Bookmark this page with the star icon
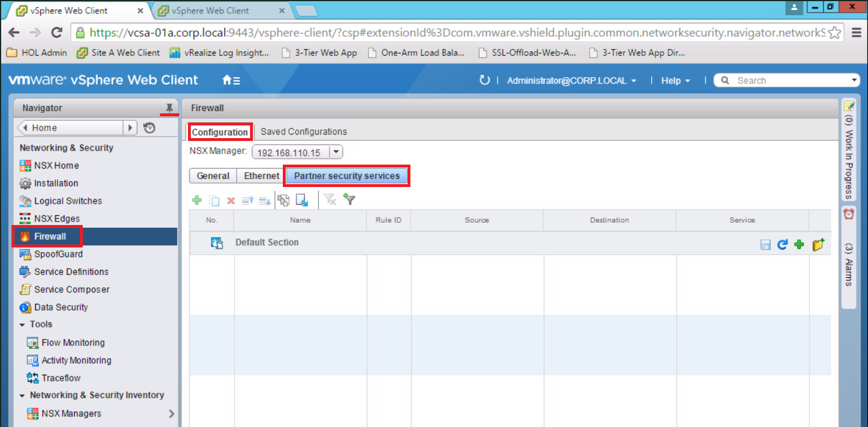 (835, 32)
